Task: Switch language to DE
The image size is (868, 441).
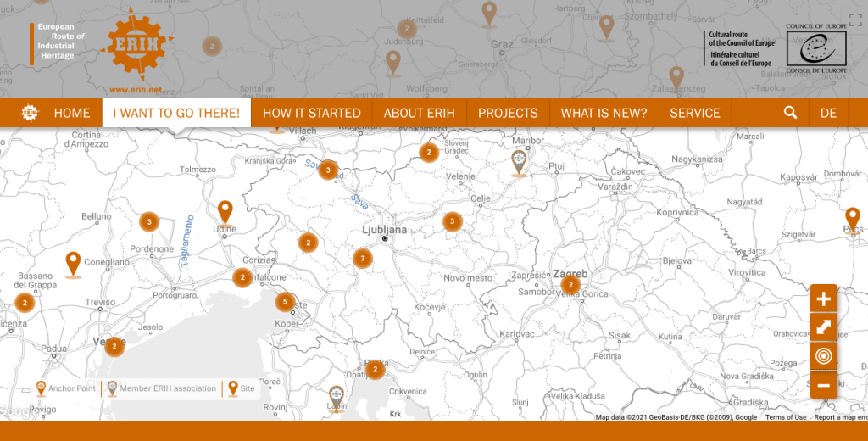Action: [x=828, y=113]
